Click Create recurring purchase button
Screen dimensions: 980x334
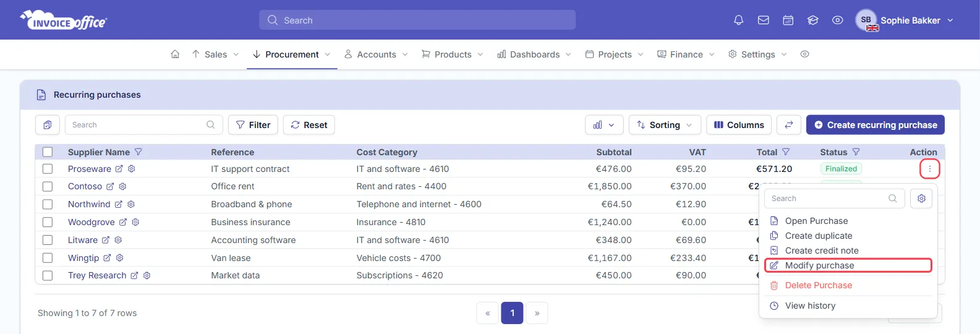click(876, 125)
